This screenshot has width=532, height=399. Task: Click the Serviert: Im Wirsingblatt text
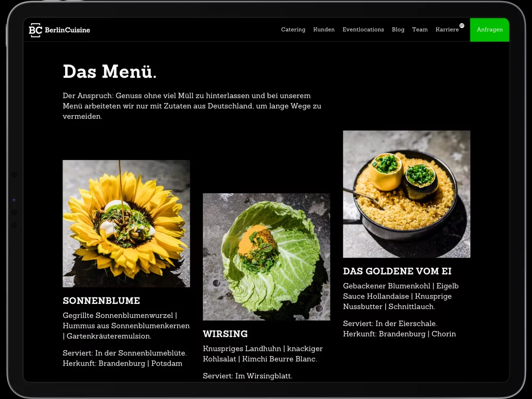tap(248, 376)
